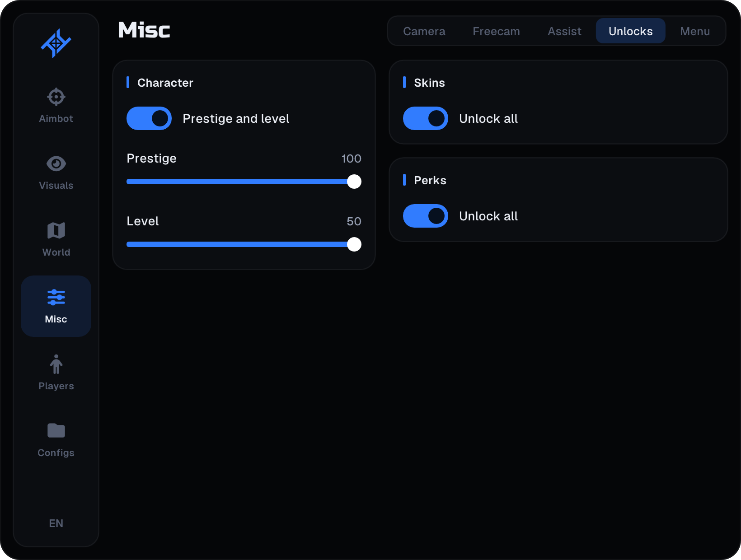Viewport: 741px width, 560px height.
Task: Change the EN language selector
Action: (x=56, y=523)
